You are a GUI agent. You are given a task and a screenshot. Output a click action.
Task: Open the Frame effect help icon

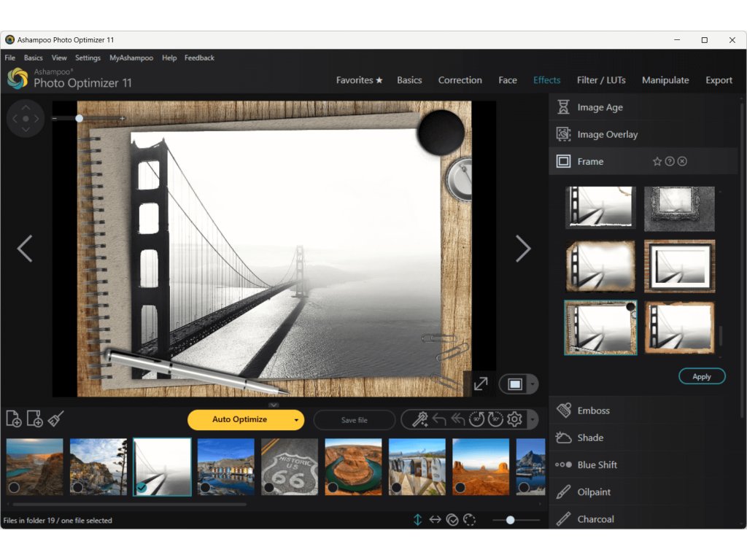670,162
